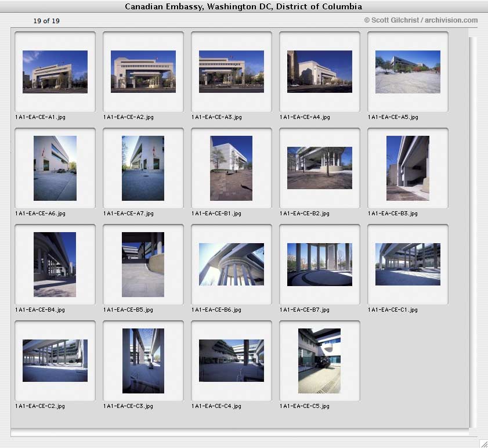Open thumbnail 1A1-EA-CE-C4.jpg

pyautogui.click(x=232, y=360)
